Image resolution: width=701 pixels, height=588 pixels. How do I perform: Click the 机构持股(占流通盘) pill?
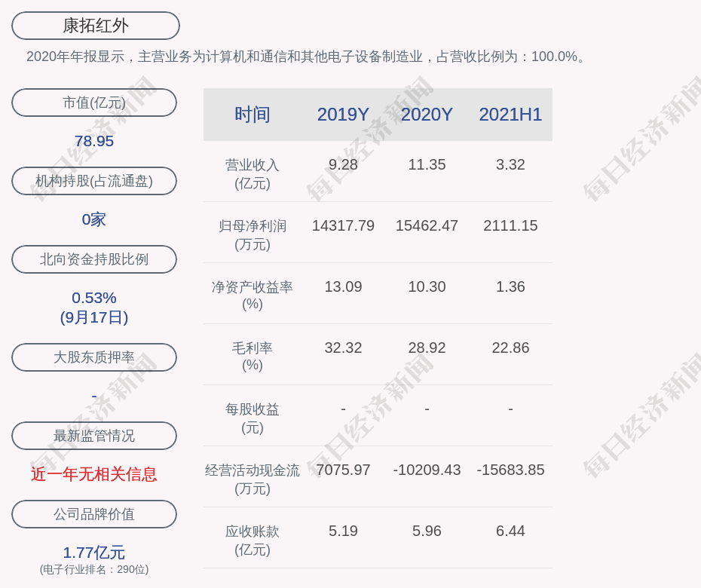point(94,181)
